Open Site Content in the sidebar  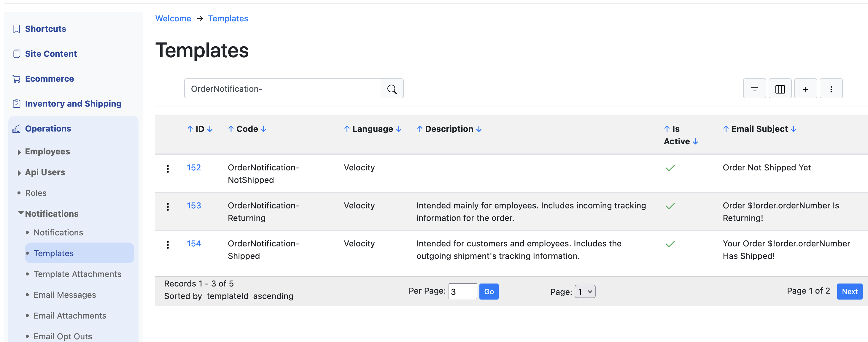pos(51,54)
